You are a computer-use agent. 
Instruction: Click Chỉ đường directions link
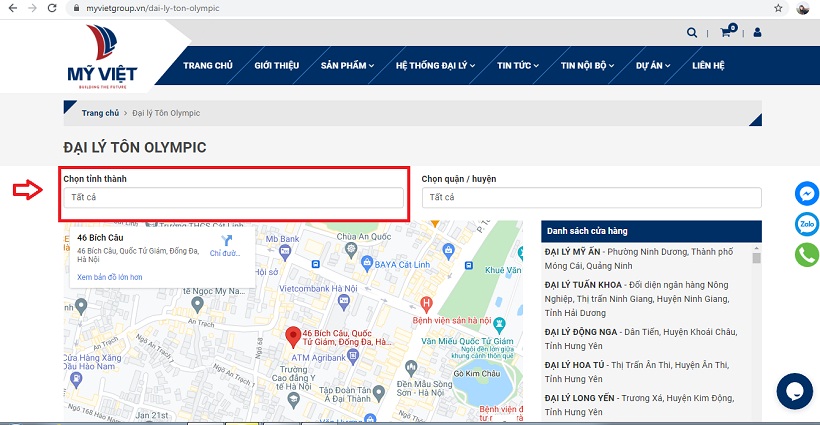coord(225,253)
